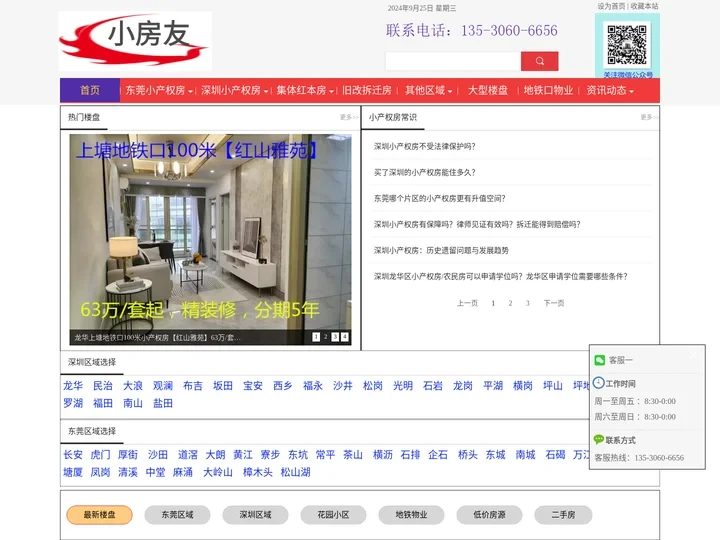Open article 深圳小产权房:历史遗留问题与发展趋势

pyautogui.click(x=441, y=250)
